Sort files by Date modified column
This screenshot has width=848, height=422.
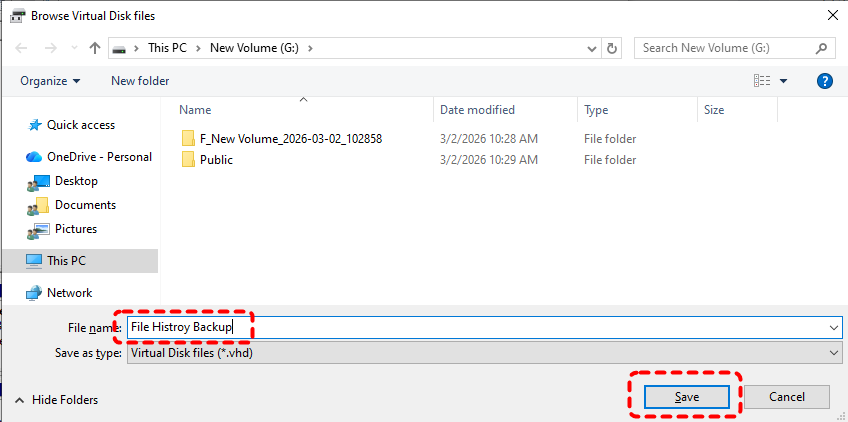pos(477,110)
